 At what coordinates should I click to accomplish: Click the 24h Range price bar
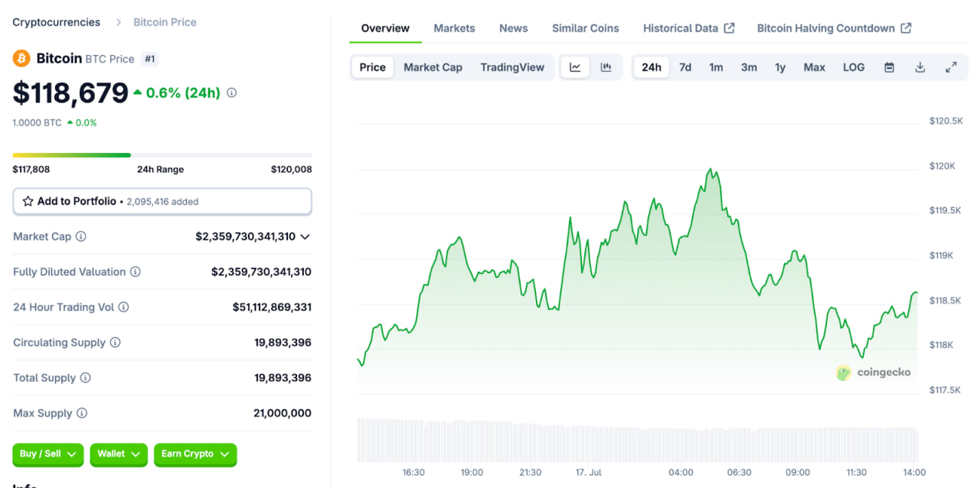point(162,155)
